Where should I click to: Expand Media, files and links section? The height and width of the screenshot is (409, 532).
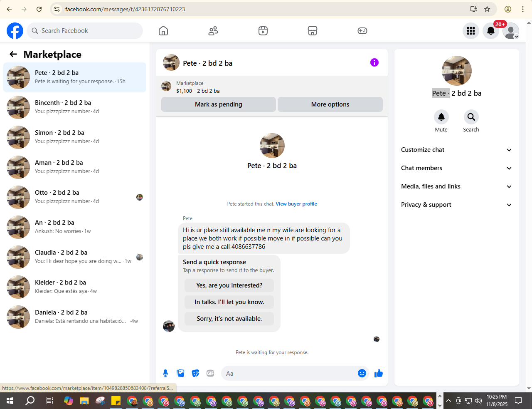[x=456, y=186]
